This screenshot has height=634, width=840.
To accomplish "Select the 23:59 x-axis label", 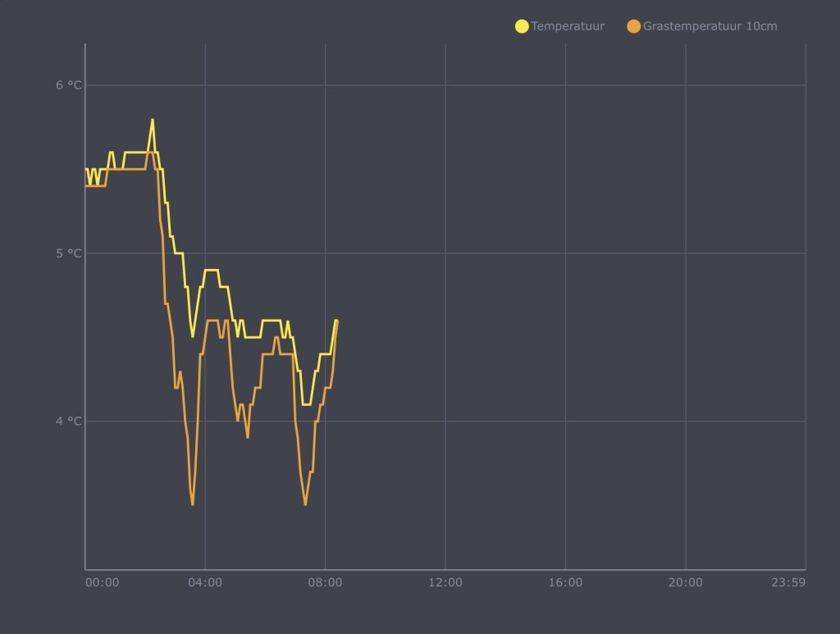I will (788, 582).
